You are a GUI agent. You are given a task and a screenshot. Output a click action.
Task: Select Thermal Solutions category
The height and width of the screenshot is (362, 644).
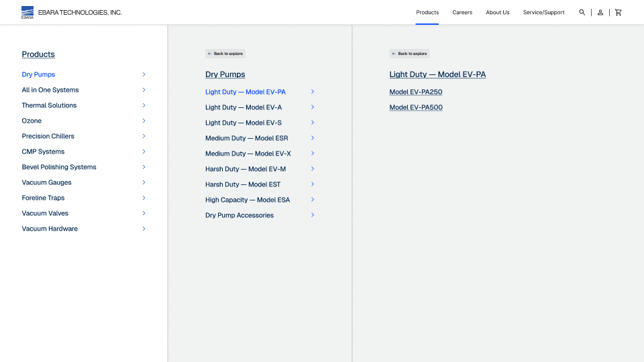click(x=49, y=105)
